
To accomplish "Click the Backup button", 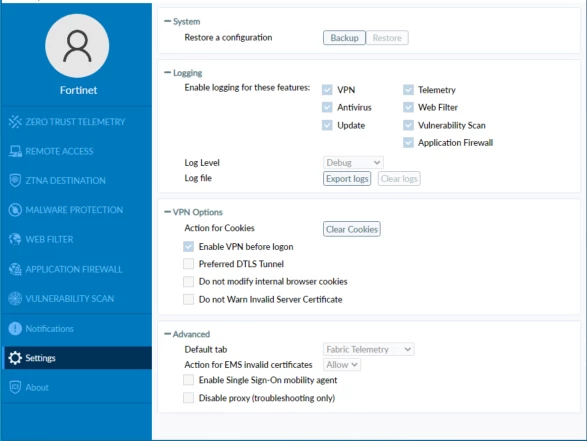I will pyautogui.click(x=344, y=38).
